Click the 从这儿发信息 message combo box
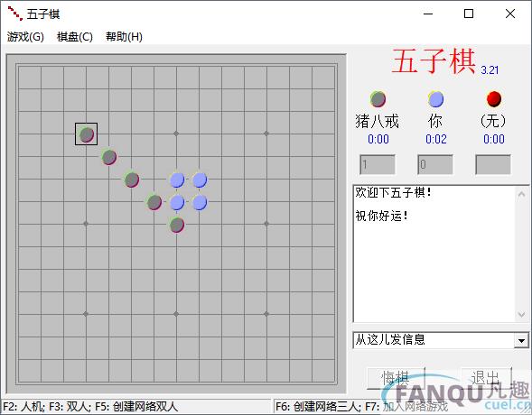This screenshot has height=415, width=532. tap(441, 340)
